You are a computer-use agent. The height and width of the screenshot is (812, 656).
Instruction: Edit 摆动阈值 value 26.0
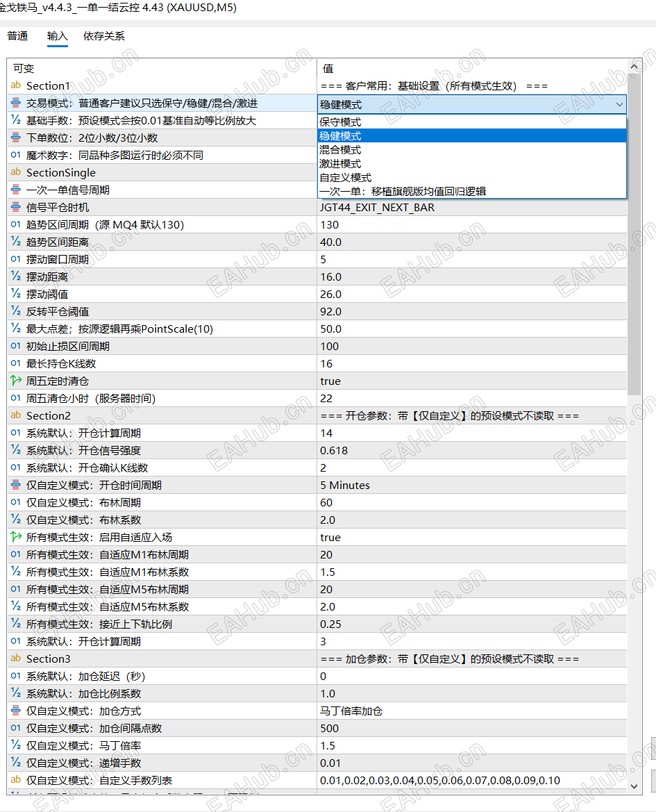coord(472,294)
